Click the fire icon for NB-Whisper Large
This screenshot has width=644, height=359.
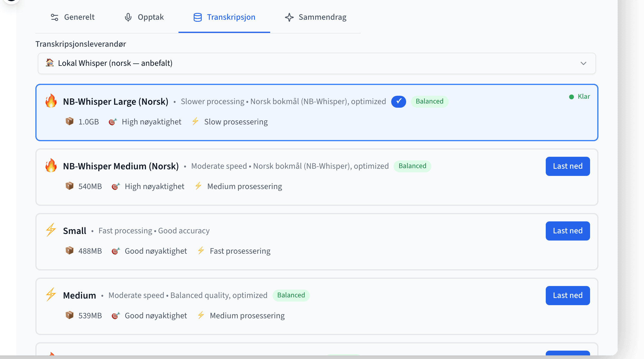[51, 101]
